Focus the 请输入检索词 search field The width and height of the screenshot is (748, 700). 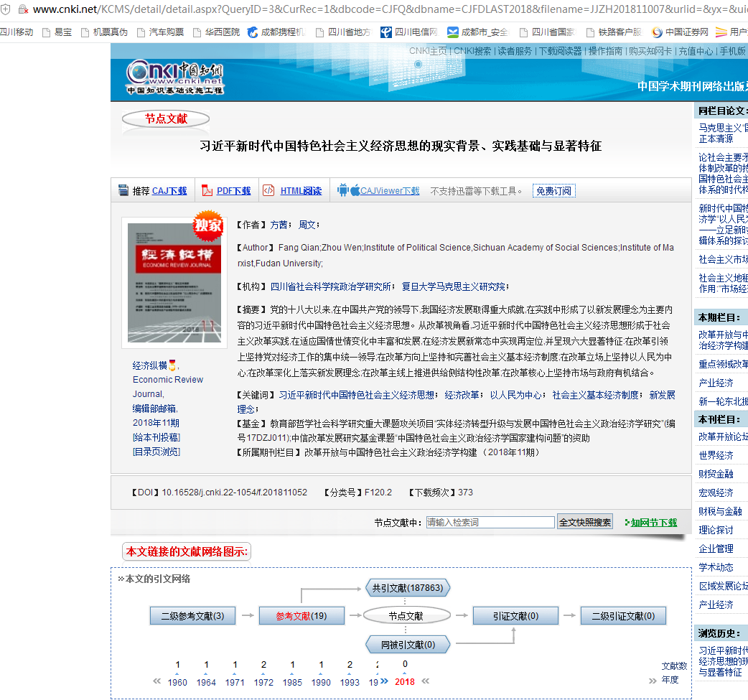pyautogui.click(x=490, y=522)
